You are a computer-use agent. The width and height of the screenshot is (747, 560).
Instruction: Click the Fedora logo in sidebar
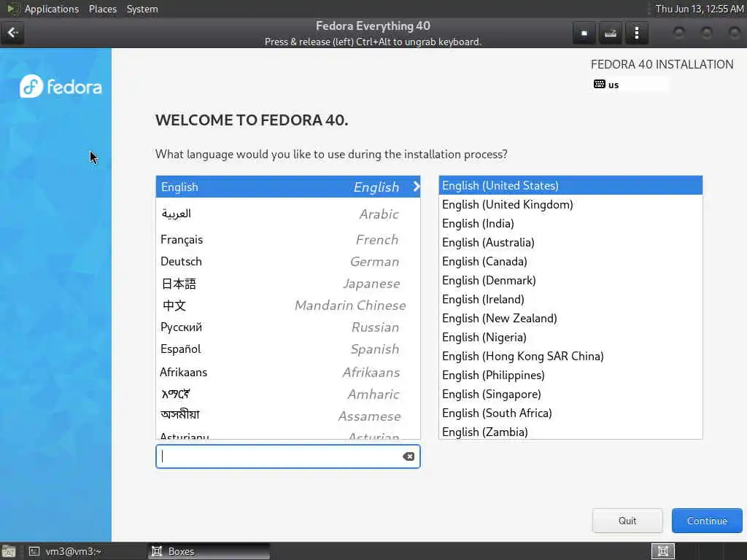[61, 87]
